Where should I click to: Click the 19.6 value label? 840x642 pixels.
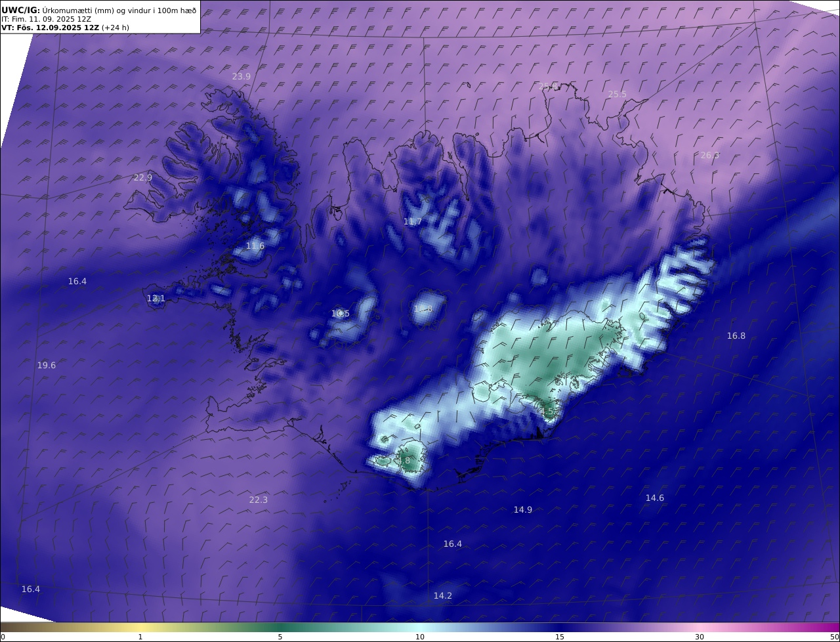pyautogui.click(x=46, y=366)
